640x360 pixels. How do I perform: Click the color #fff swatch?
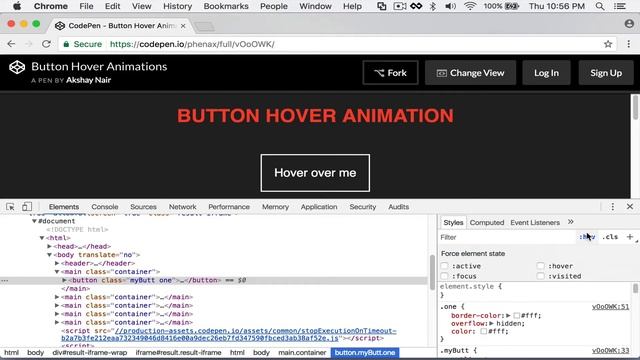point(484,331)
